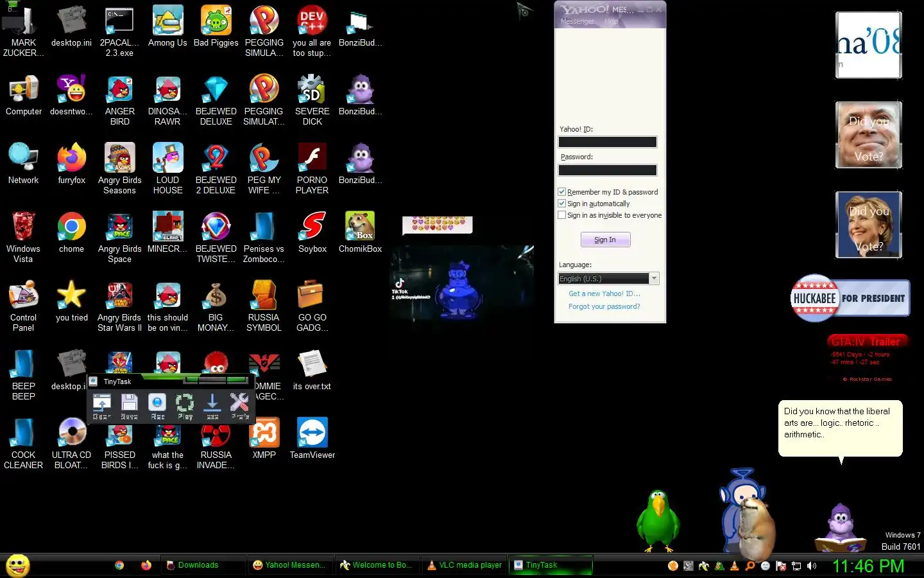Viewport: 924px width, 578px height.
Task: Focus the Yahoo! ID input field
Action: pyautogui.click(x=608, y=142)
